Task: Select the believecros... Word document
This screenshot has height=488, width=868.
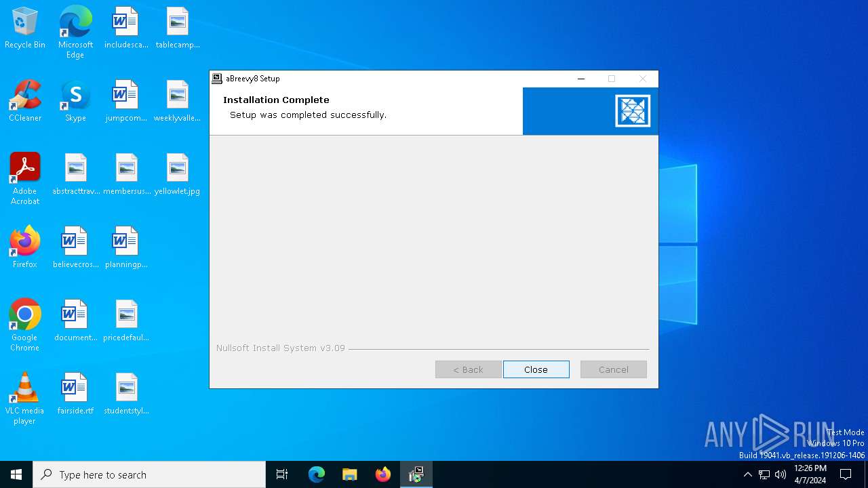Action: 75,248
